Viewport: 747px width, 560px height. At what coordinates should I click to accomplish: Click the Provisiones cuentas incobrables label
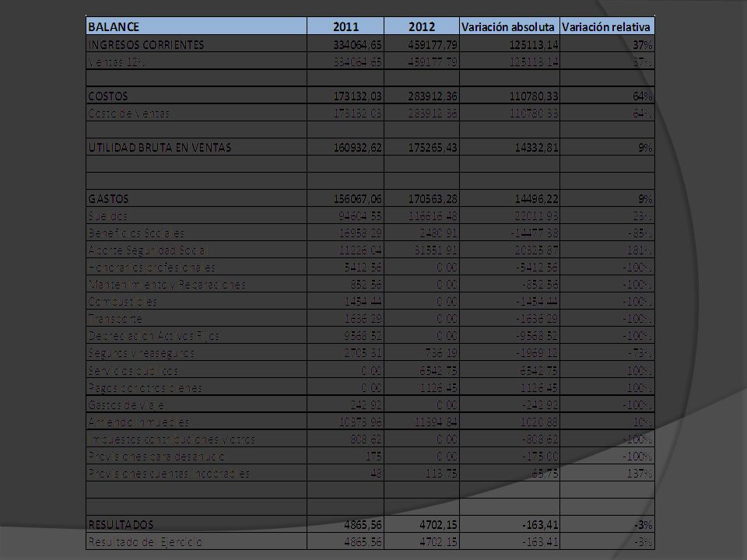169,474
